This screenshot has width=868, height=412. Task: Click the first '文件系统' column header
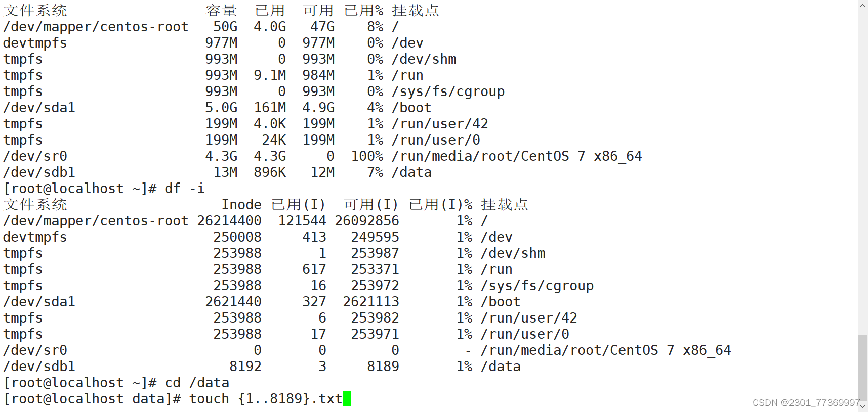35,11
